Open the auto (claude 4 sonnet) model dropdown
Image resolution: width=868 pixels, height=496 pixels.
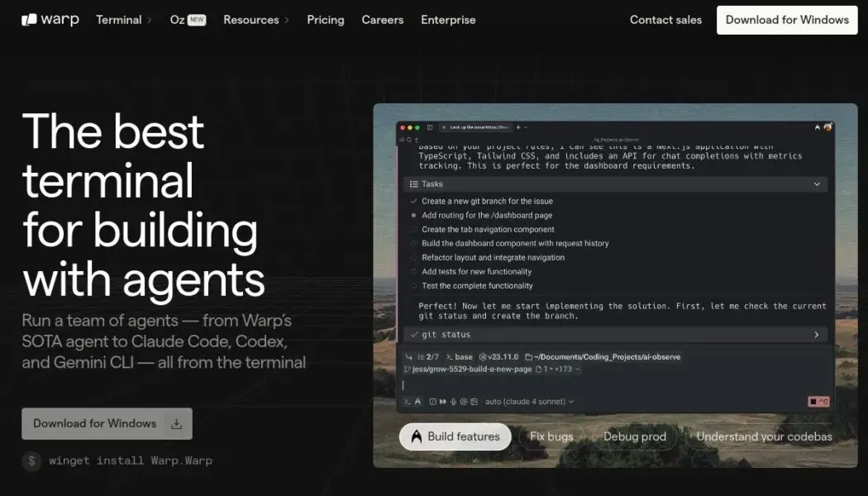click(x=530, y=401)
